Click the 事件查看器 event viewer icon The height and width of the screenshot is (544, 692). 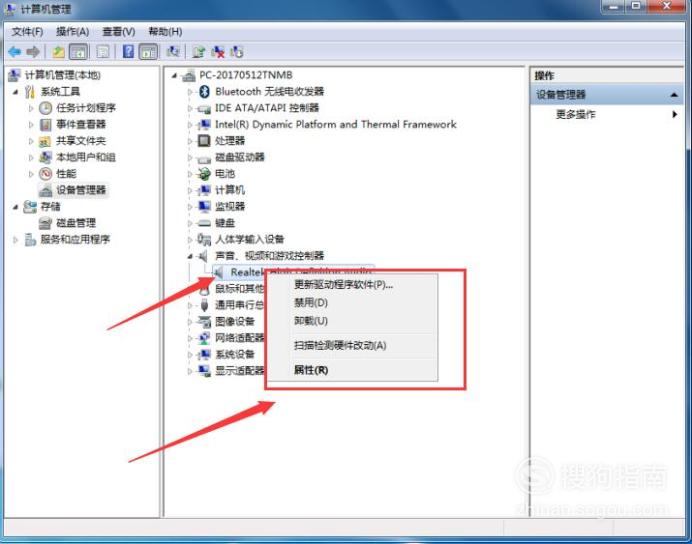coord(45,124)
